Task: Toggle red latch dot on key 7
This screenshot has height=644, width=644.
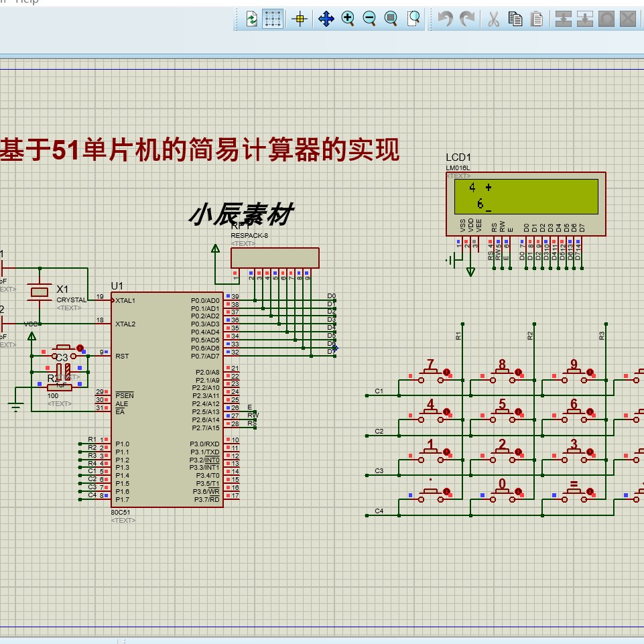Action: pos(446,372)
